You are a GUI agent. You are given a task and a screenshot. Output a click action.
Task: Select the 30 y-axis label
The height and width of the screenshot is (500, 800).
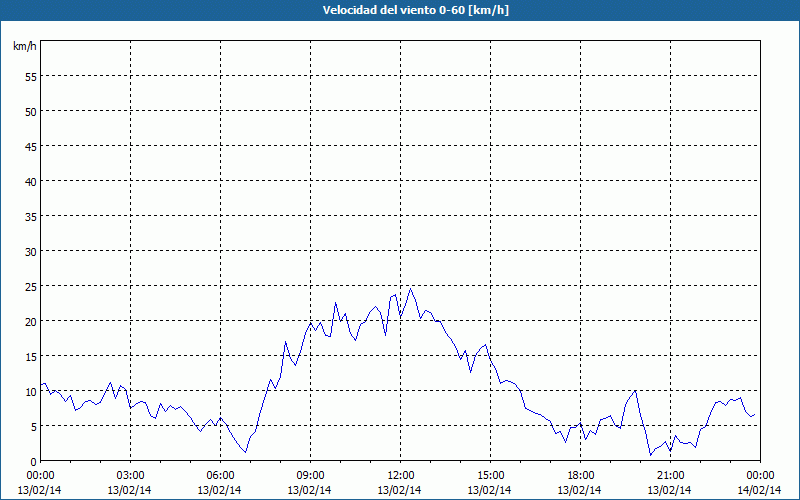coord(31,252)
